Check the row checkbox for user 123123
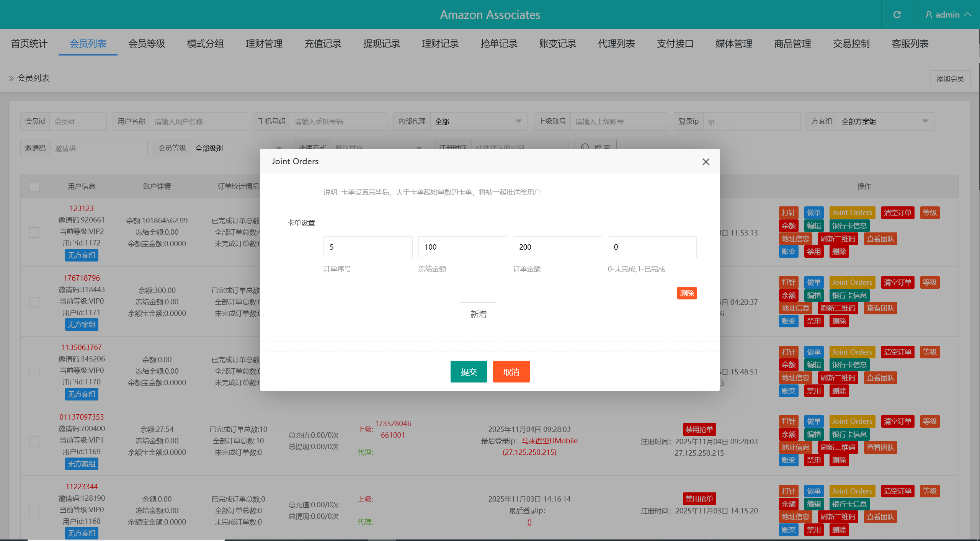Viewport: 980px width, 541px height. 34,232
